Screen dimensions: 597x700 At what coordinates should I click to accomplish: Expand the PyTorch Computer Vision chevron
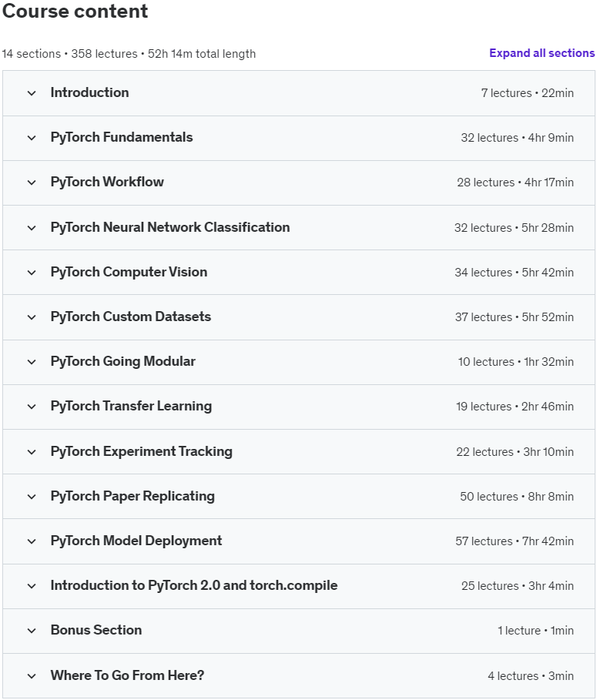point(32,273)
